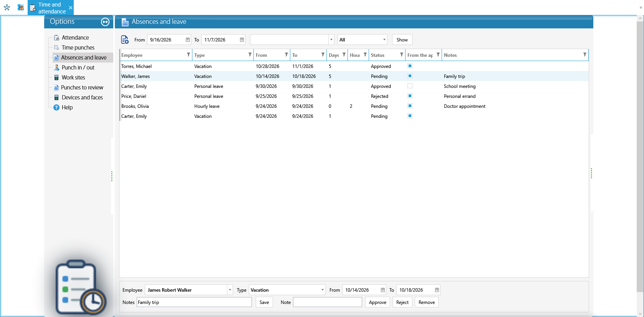Click the Notes field containing Family trip
The width and height of the screenshot is (644, 317).
click(x=194, y=302)
